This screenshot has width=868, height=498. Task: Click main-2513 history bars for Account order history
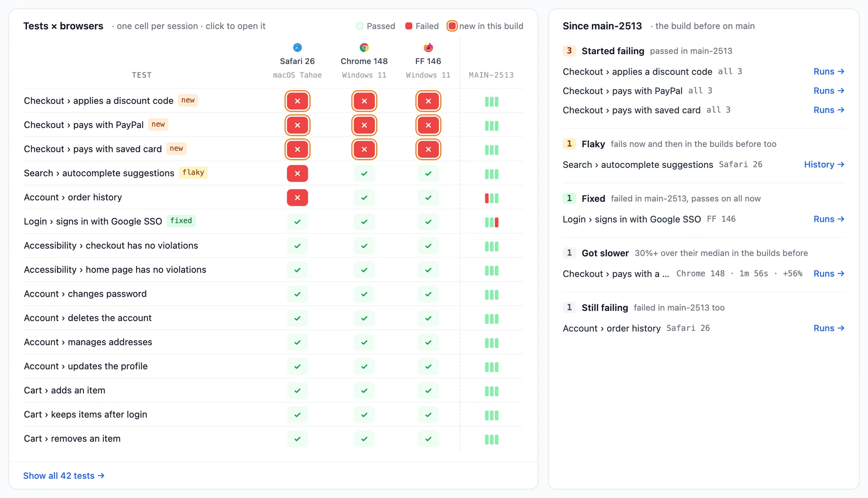tap(492, 198)
